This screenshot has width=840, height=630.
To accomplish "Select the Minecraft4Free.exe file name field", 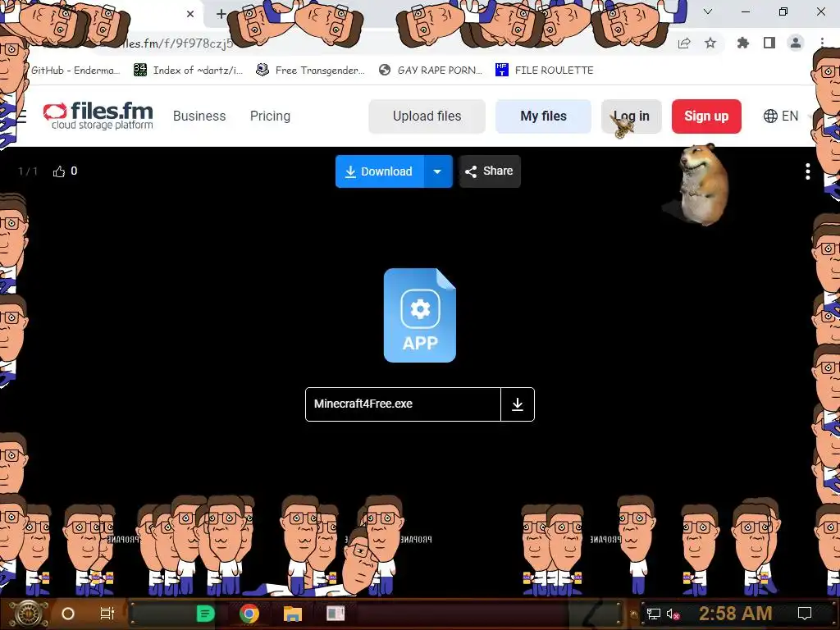I will pyautogui.click(x=403, y=404).
